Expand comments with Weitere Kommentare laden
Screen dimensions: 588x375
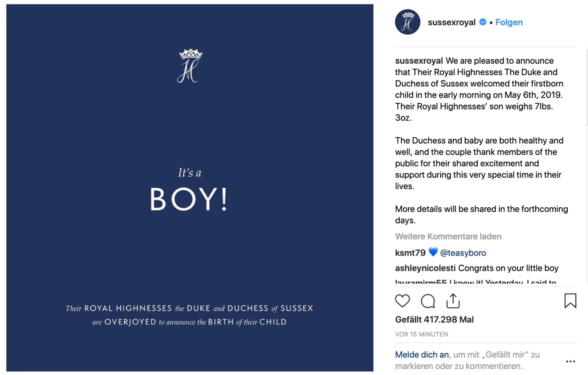(x=448, y=236)
